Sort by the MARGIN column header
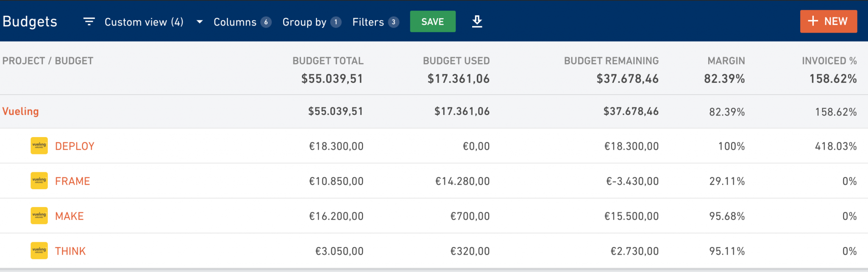This screenshot has width=868, height=272. [x=726, y=61]
